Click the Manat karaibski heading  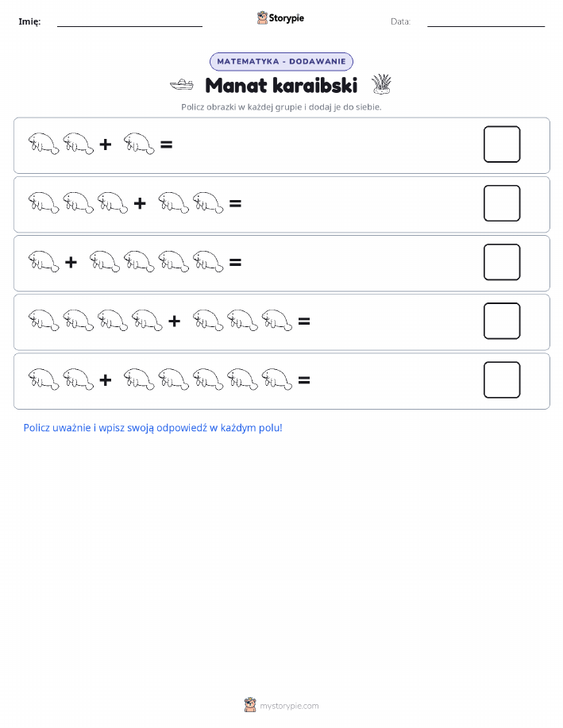281,86
